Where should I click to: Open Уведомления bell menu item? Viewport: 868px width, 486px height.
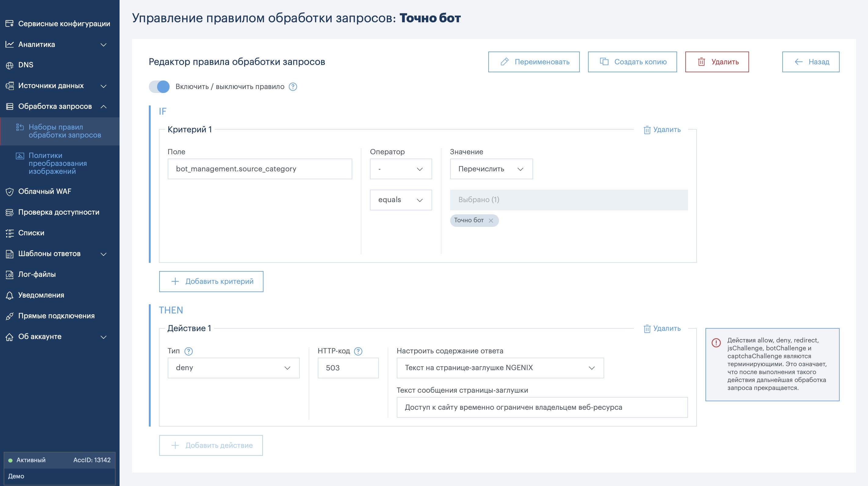(41, 295)
